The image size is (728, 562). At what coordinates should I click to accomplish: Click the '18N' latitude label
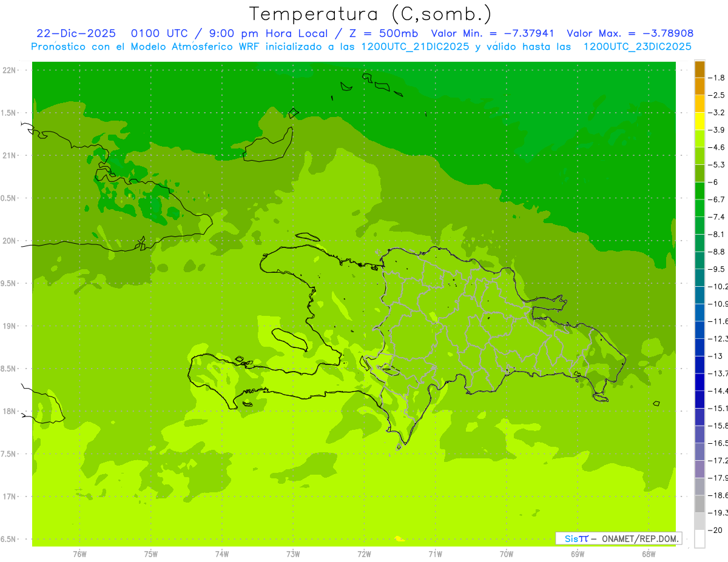click(10, 411)
